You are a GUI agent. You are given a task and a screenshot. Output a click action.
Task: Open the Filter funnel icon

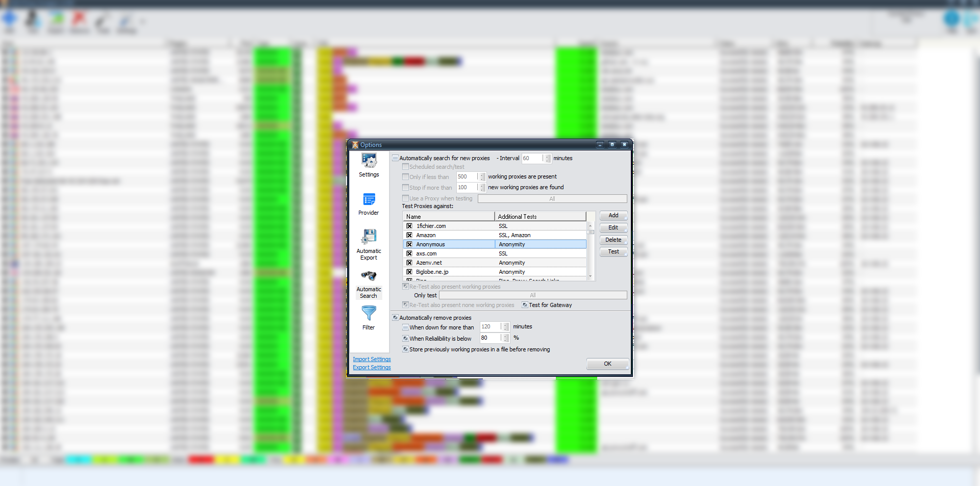[x=369, y=313]
